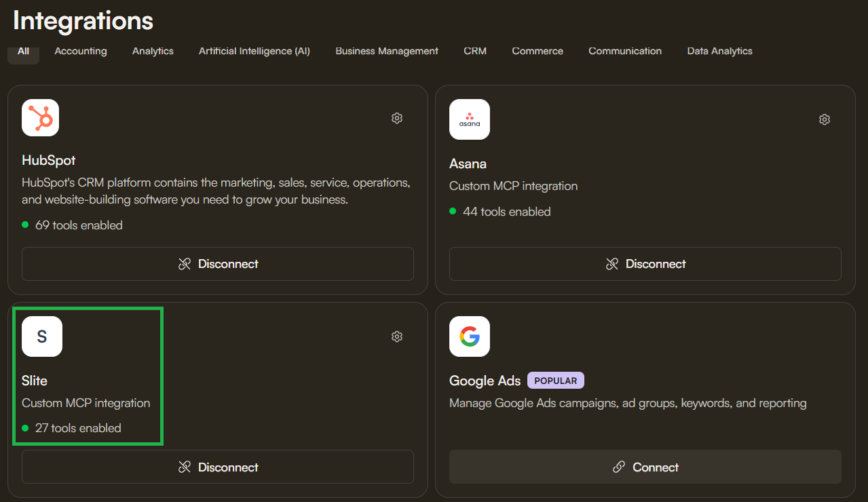
Task: Click the Google Ads card title
Action: pyautogui.click(x=485, y=381)
